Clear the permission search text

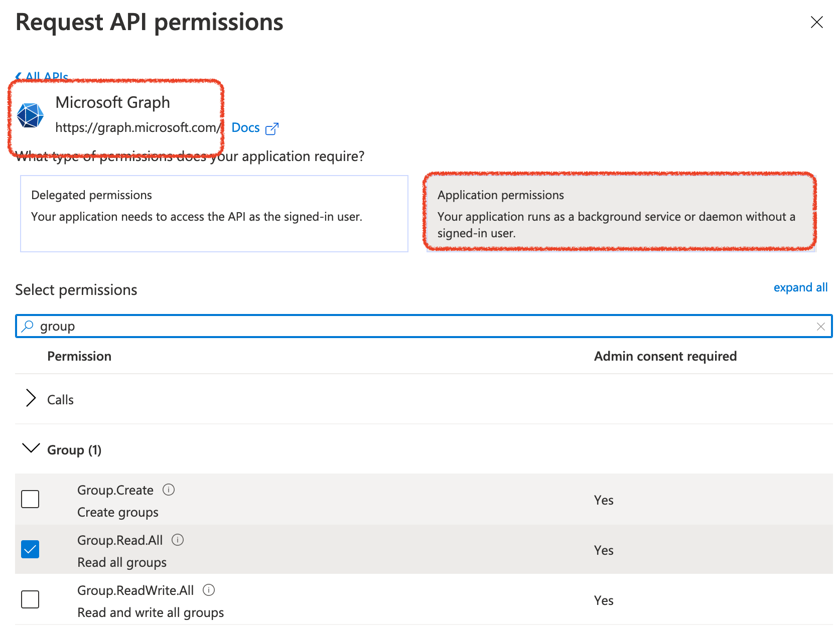point(820,327)
